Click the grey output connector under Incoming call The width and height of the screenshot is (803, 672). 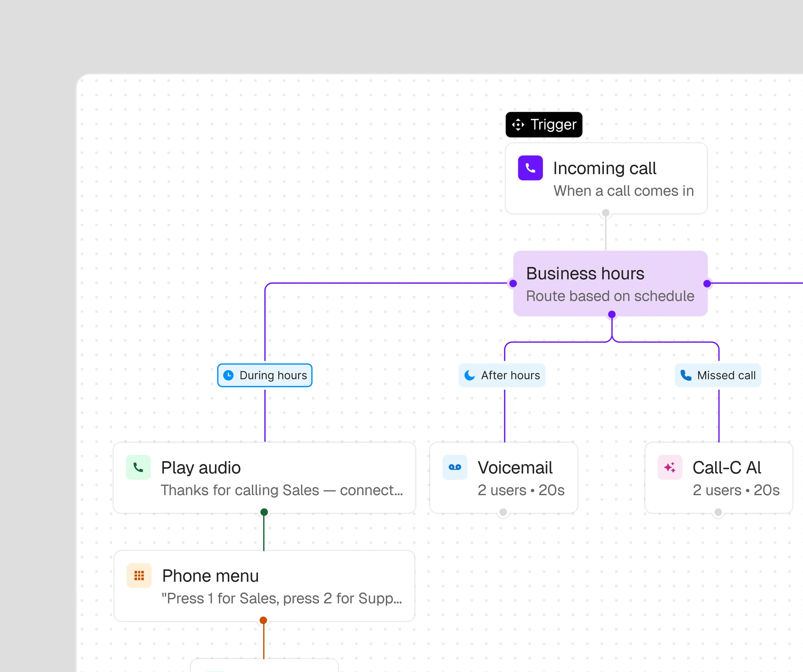click(x=606, y=213)
